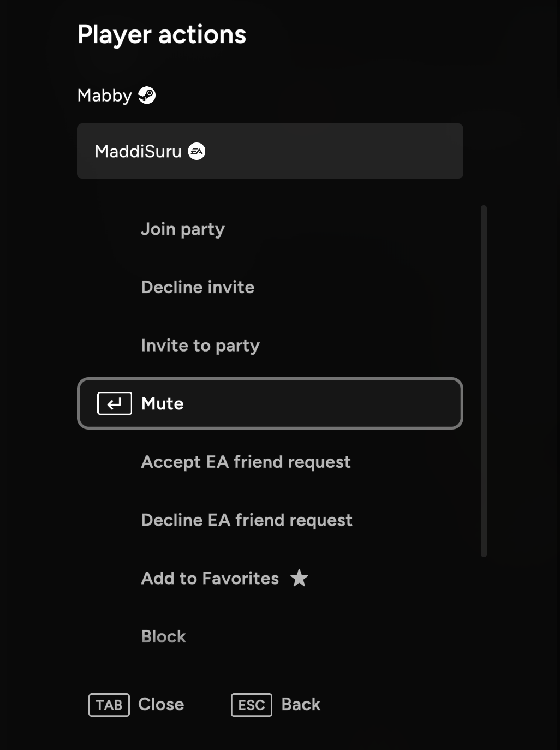Select the Join party action

[183, 229]
